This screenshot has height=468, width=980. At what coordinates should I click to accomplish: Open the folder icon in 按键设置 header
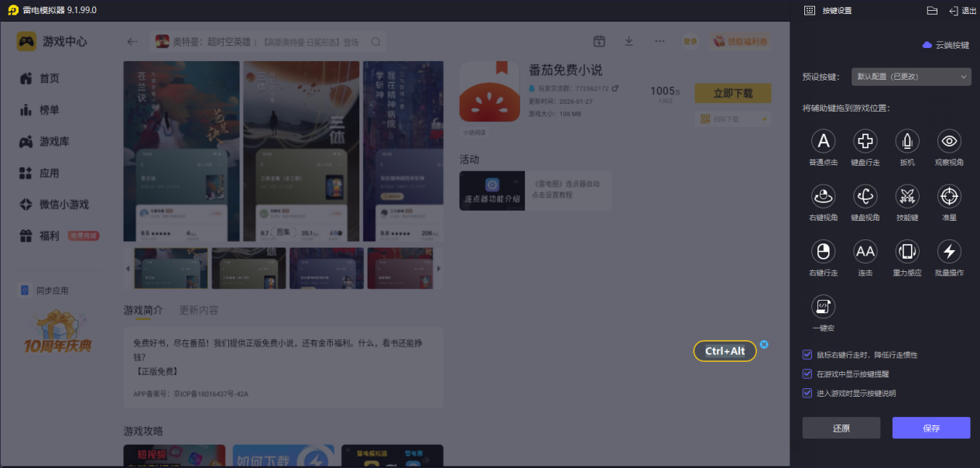click(932, 10)
